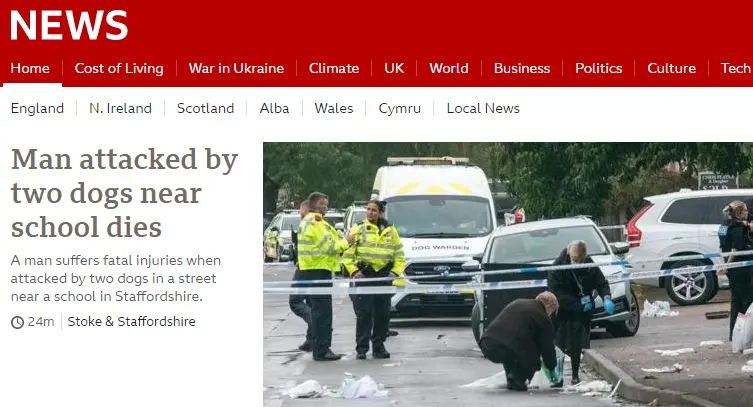
Task: Select the Alba link
Action: tap(275, 108)
